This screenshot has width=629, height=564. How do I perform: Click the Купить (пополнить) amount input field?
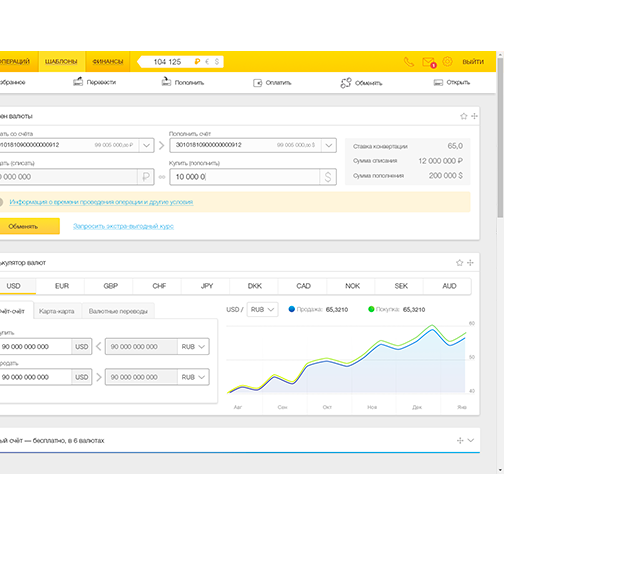point(243,177)
